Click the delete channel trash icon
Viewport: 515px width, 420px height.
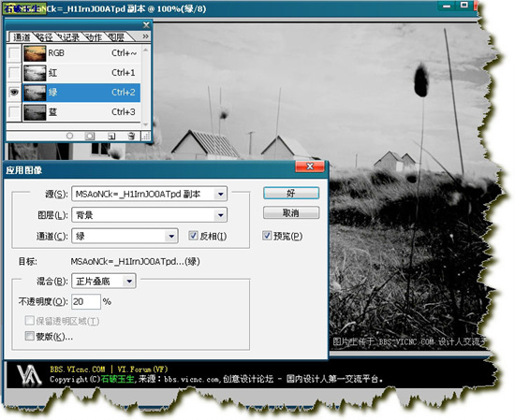click(131, 136)
